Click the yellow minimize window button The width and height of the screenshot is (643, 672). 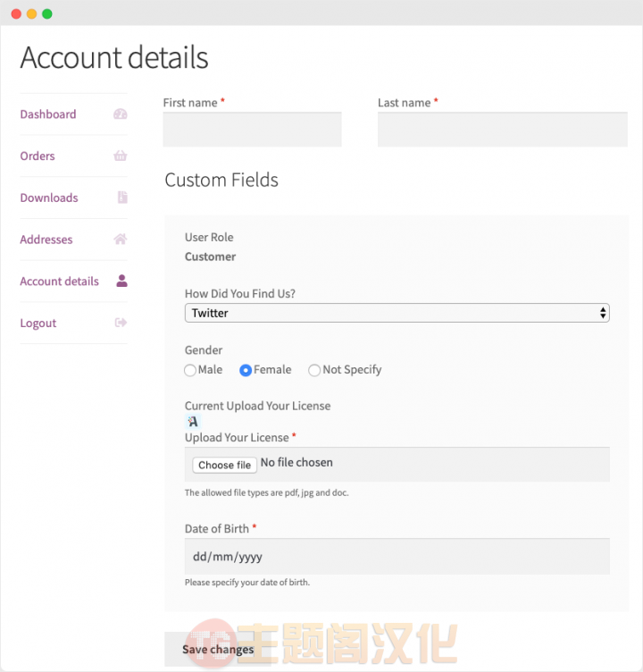(x=31, y=13)
